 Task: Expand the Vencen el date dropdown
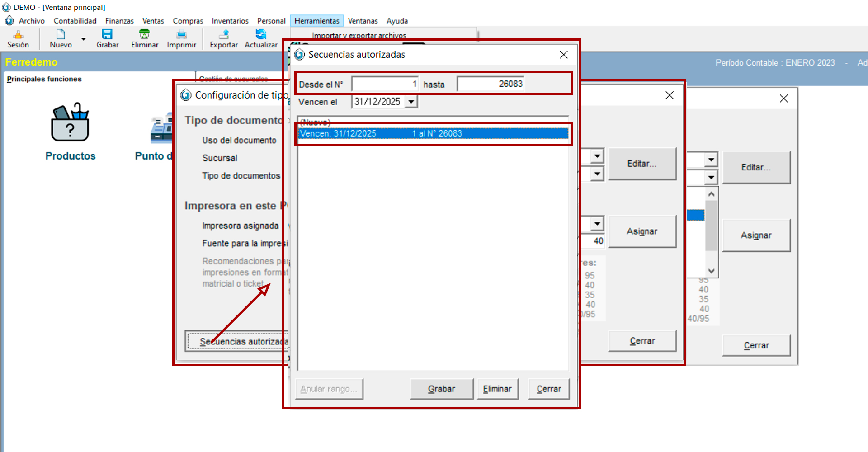411,102
